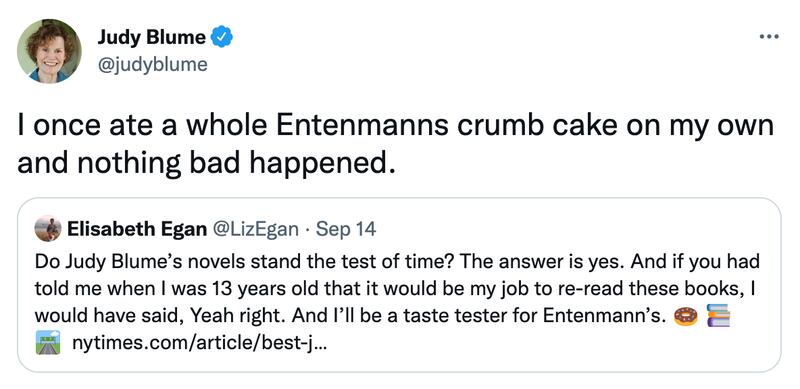Click the main tweet text about crumb cake
The height and width of the screenshot is (389, 800).
click(x=396, y=144)
